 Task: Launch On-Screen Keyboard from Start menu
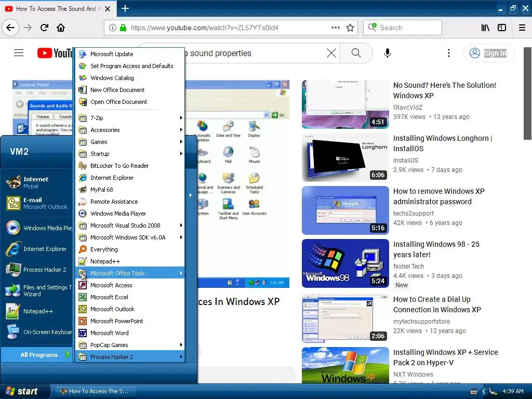(37, 332)
